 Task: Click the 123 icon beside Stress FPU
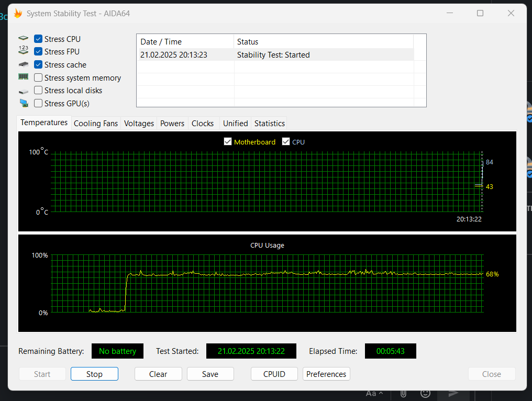point(23,50)
